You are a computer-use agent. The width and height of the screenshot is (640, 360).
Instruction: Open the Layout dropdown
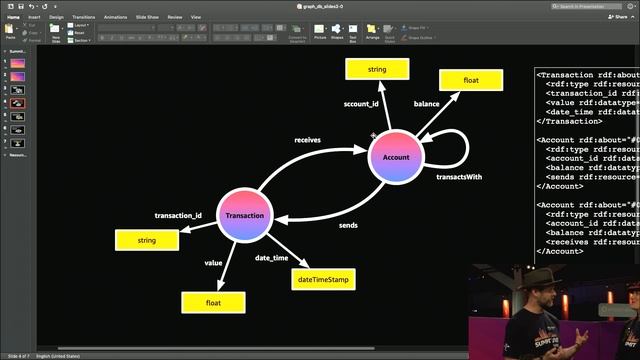[78, 25]
